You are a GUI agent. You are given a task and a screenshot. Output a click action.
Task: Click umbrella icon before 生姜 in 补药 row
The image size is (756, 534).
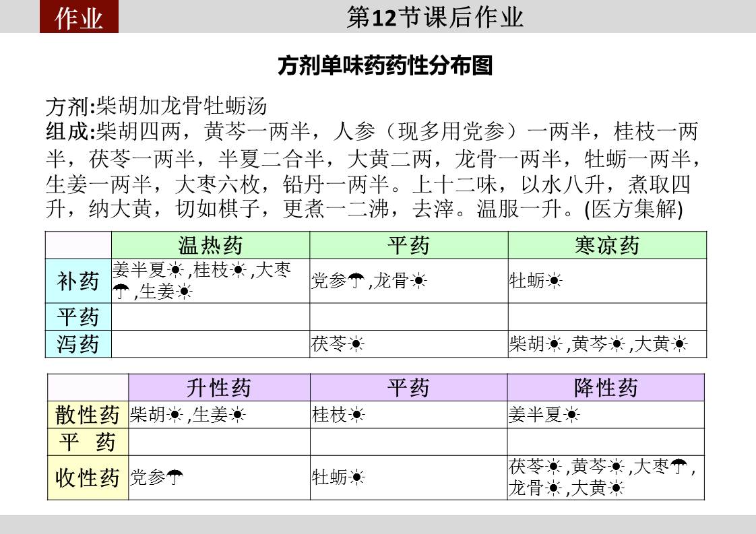(x=121, y=292)
